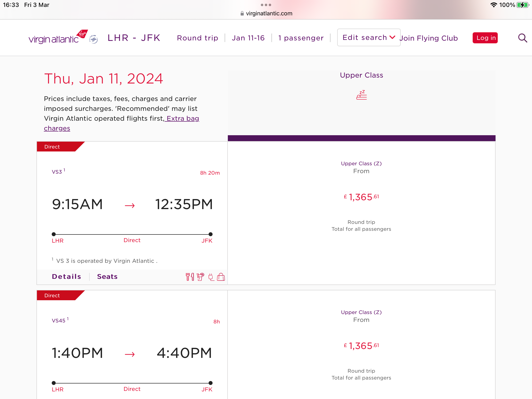Select the Upper Class column header
This screenshot has height=399, width=532.
click(362, 75)
